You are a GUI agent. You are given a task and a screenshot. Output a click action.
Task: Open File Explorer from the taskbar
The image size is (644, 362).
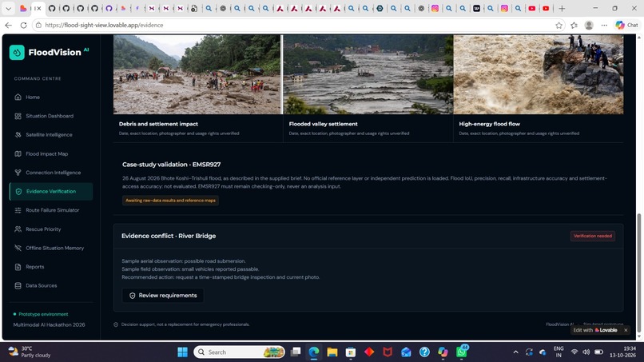(x=332, y=352)
